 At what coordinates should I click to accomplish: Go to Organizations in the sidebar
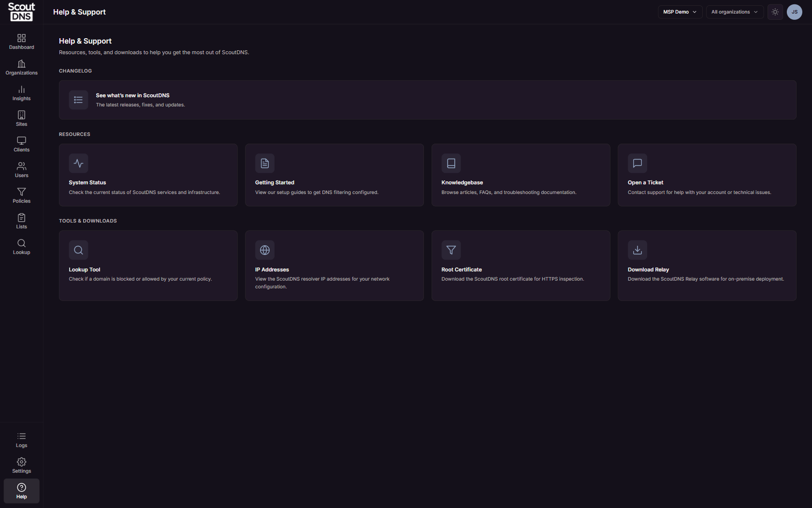21,67
